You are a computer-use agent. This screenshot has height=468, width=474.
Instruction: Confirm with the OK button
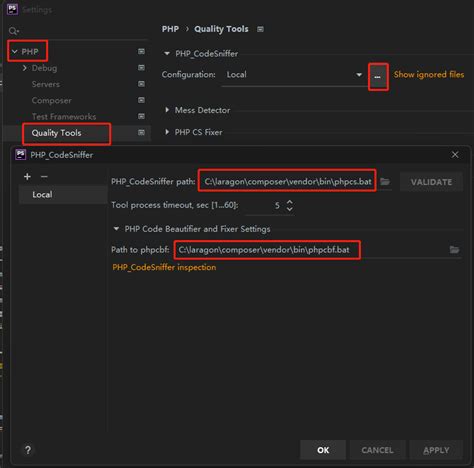pyautogui.click(x=323, y=450)
